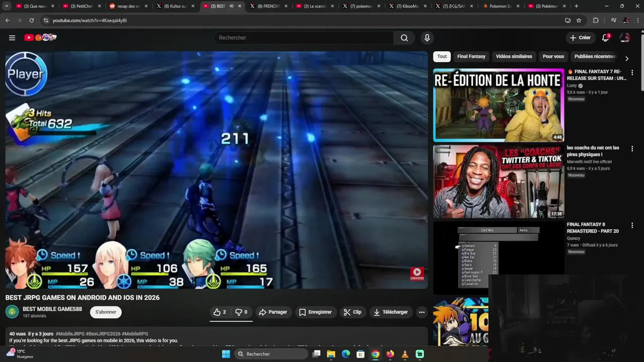Click the install app icon in address bar
The height and width of the screenshot is (362, 644).
pos(568,20)
